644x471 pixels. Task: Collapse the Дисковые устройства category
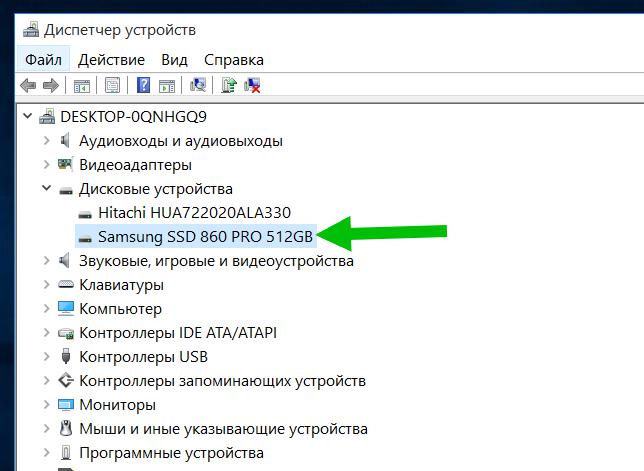pos(46,188)
